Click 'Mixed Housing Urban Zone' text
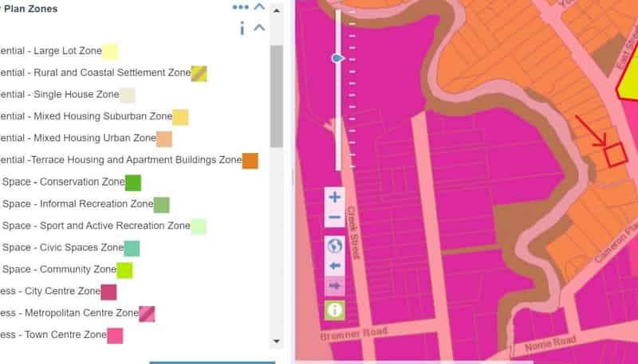The image size is (638, 364). [94, 138]
